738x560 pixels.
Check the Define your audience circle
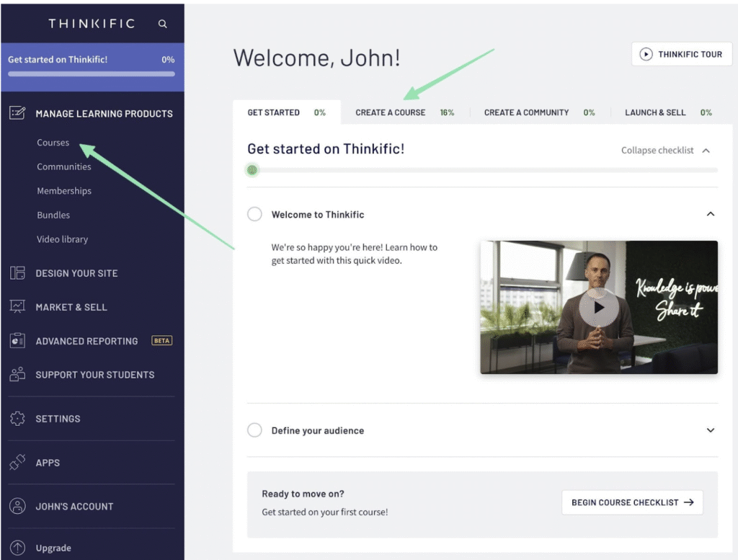pos(254,430)
